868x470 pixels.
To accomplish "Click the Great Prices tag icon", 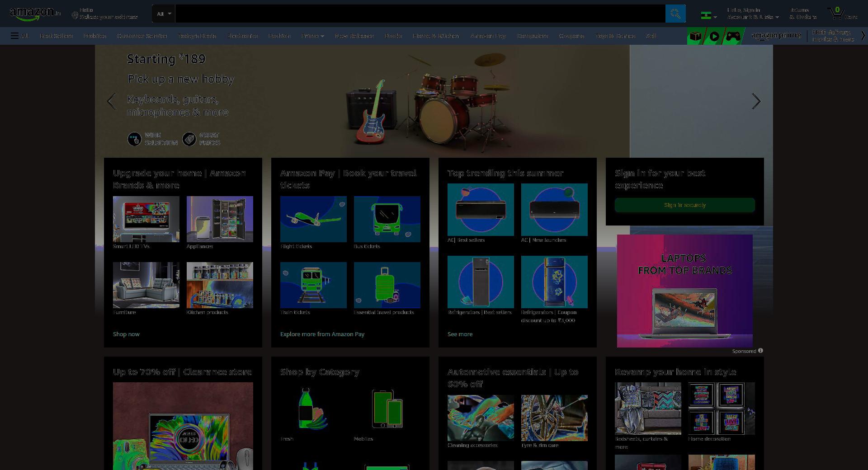I will tap(189, 139).
